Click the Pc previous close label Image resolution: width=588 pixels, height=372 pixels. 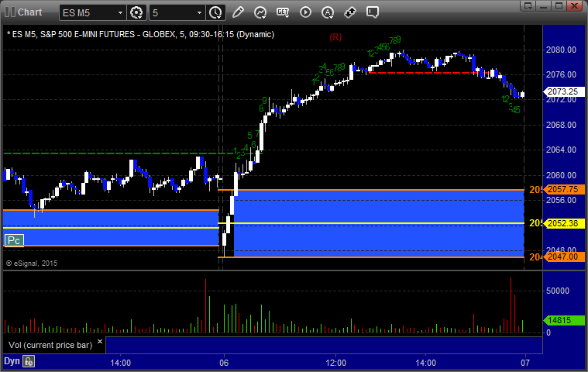click(14, 240)
